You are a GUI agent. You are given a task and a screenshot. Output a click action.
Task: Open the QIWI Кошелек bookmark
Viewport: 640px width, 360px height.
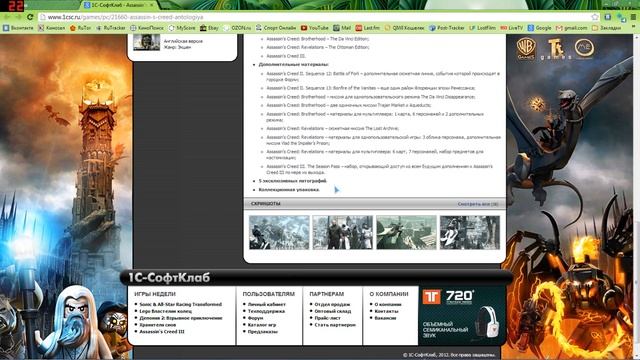tap(404, 28)
